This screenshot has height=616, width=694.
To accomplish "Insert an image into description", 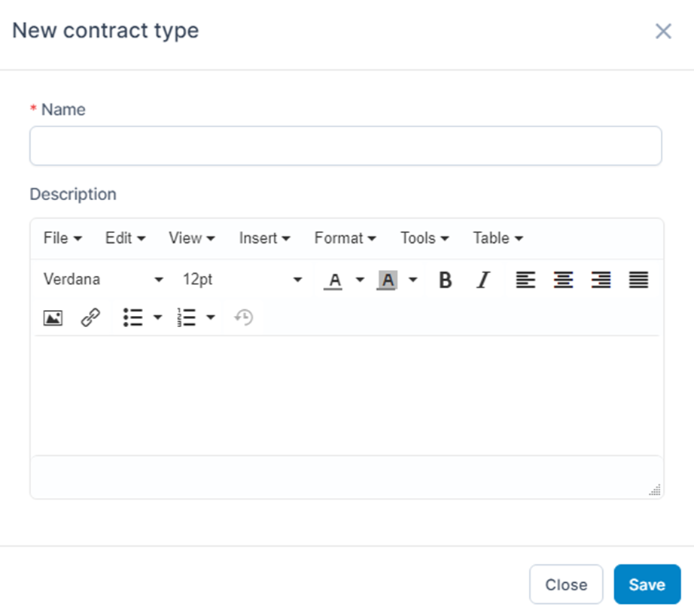I will click(53, 317).
